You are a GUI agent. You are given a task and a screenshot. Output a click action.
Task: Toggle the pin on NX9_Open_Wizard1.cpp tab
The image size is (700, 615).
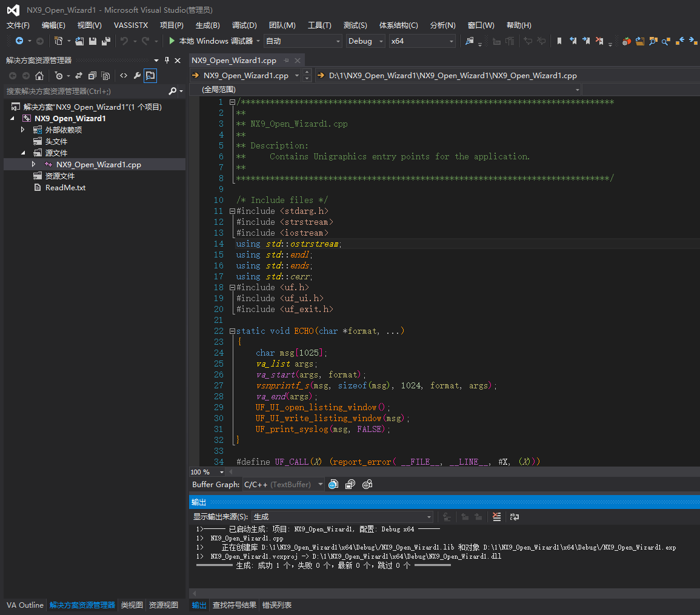tap(286, 60)
